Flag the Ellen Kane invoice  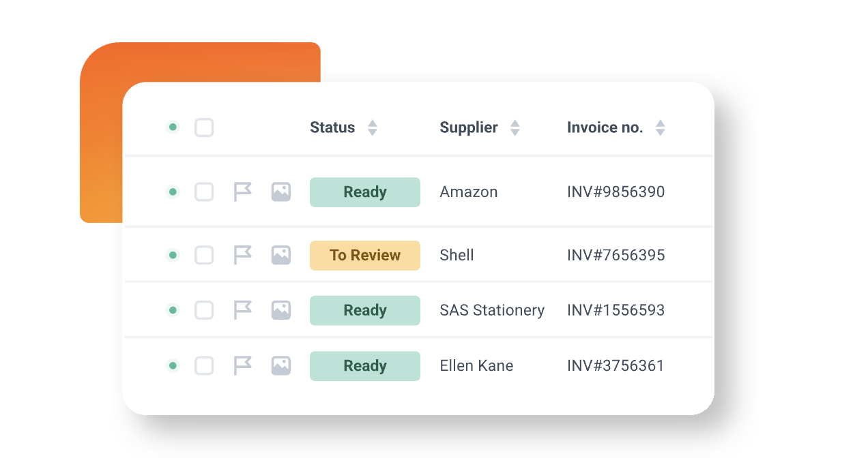[x=242, y=365]
